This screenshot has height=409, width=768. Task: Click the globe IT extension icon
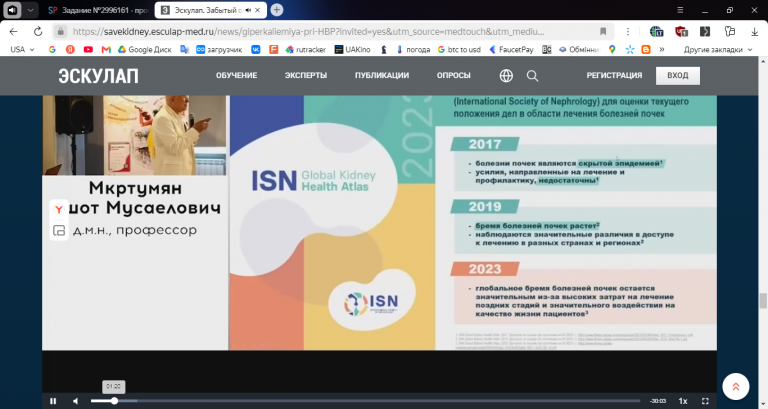(x=656, y=32)
